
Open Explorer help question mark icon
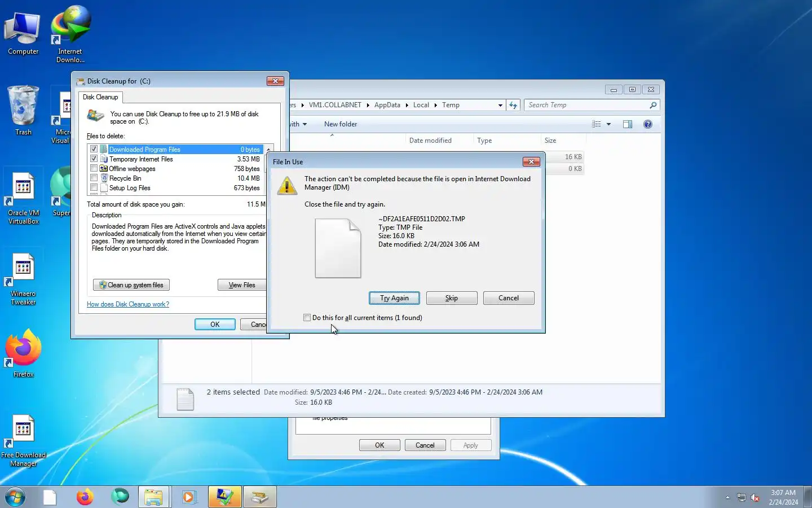(648, 124)
